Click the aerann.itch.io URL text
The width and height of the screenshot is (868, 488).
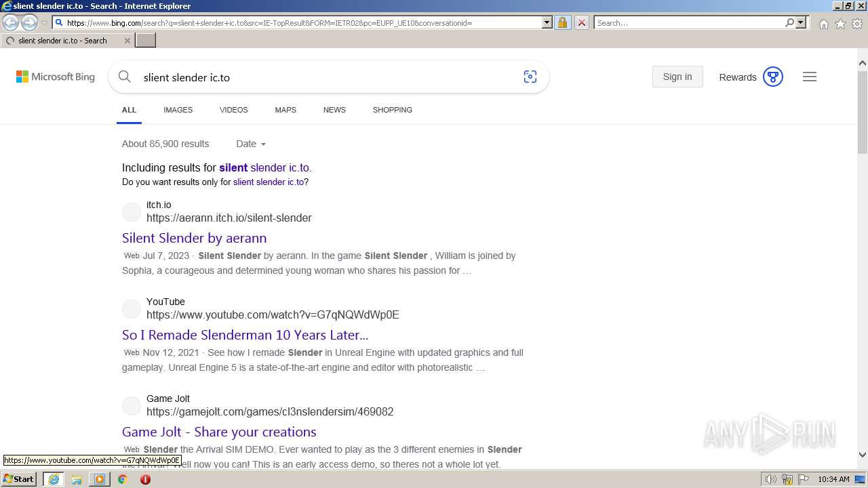229,218
